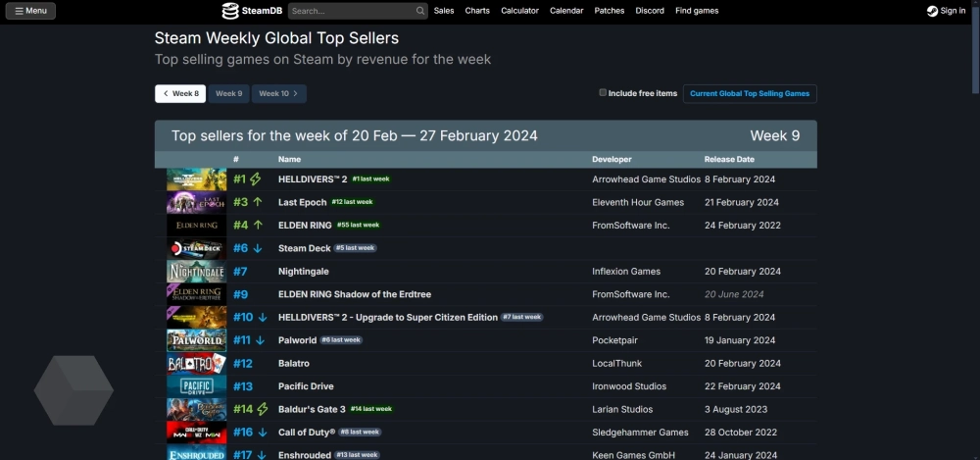980x460 pixels.
Task: Click the Steam Deck thumbnail icon
Action: (x=196, y=248)
